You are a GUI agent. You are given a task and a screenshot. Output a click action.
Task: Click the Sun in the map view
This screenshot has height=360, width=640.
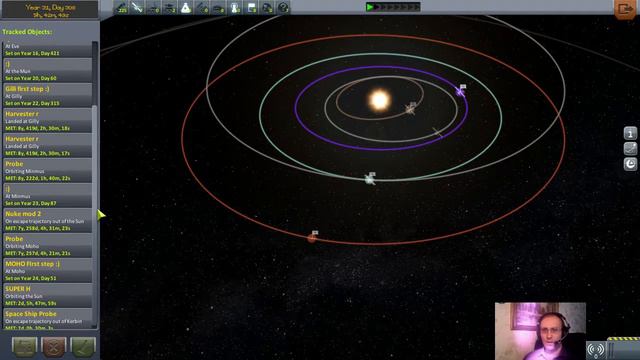[x=379, y=100]
